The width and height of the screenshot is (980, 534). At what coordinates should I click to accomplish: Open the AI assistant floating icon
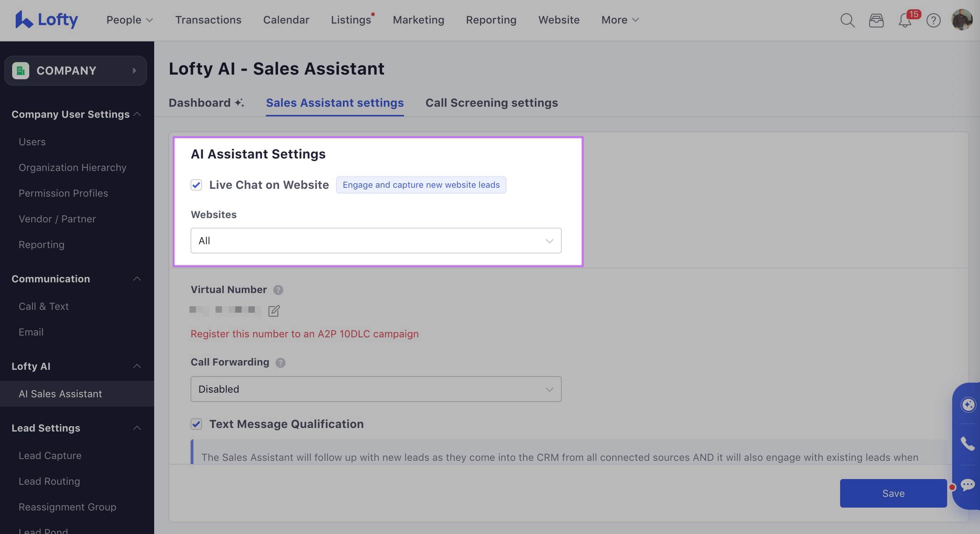pyautogui.click(x=968, y=404)
